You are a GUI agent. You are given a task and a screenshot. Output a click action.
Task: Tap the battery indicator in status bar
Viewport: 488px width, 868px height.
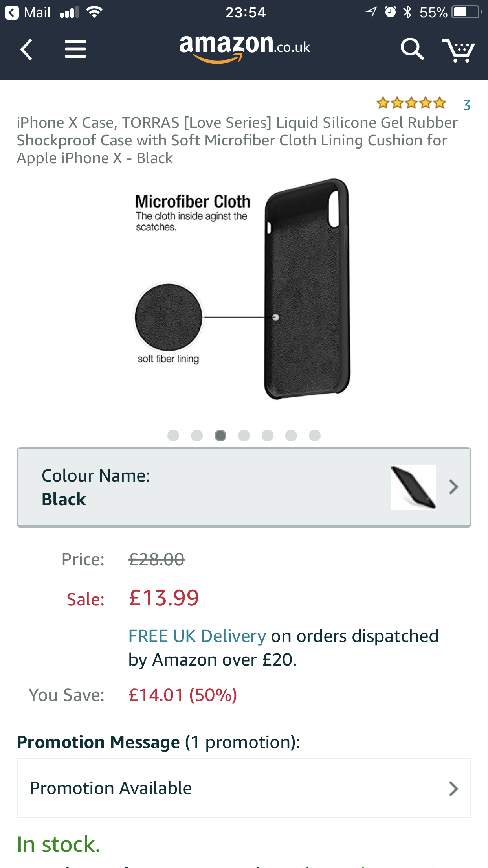(466, 12)
